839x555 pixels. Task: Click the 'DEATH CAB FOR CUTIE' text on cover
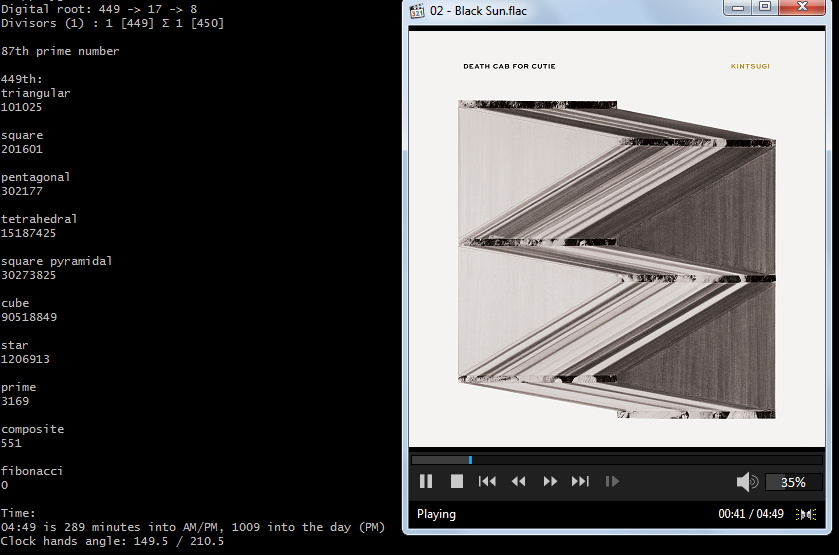(509, 66)
